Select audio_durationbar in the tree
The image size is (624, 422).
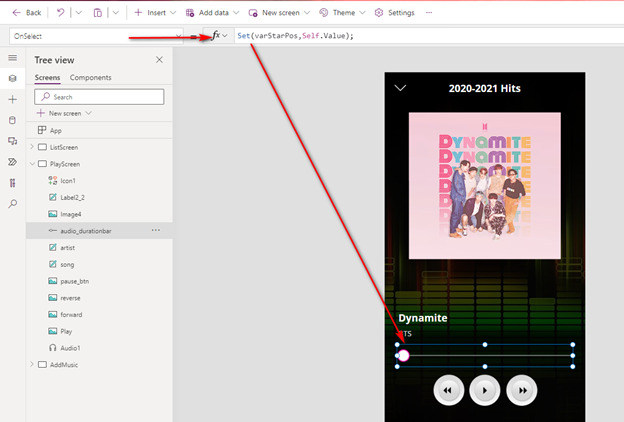86,231
